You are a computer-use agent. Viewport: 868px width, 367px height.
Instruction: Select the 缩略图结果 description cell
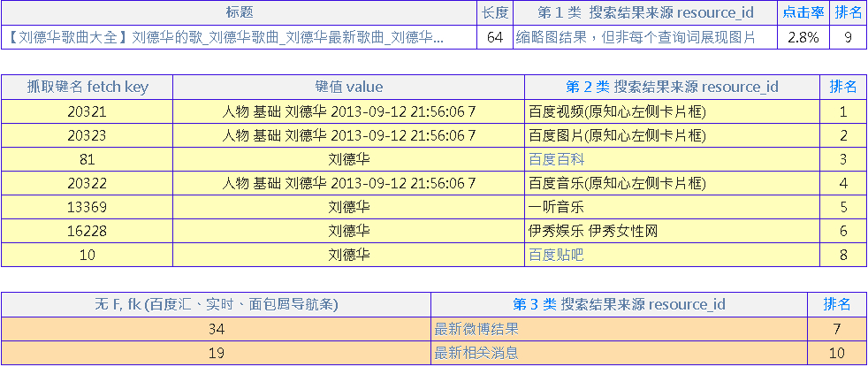coord(645,38)
